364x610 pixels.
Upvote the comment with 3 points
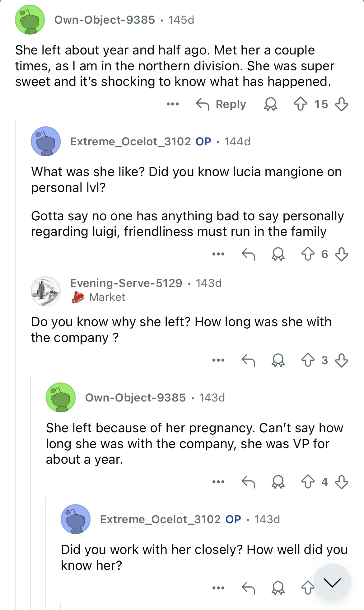[x=308, y=360]
